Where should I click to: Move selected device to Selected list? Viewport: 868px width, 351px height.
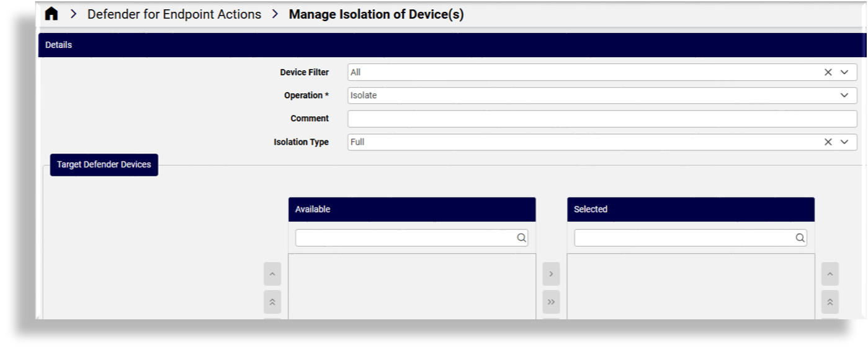click(x=551, y=274)
